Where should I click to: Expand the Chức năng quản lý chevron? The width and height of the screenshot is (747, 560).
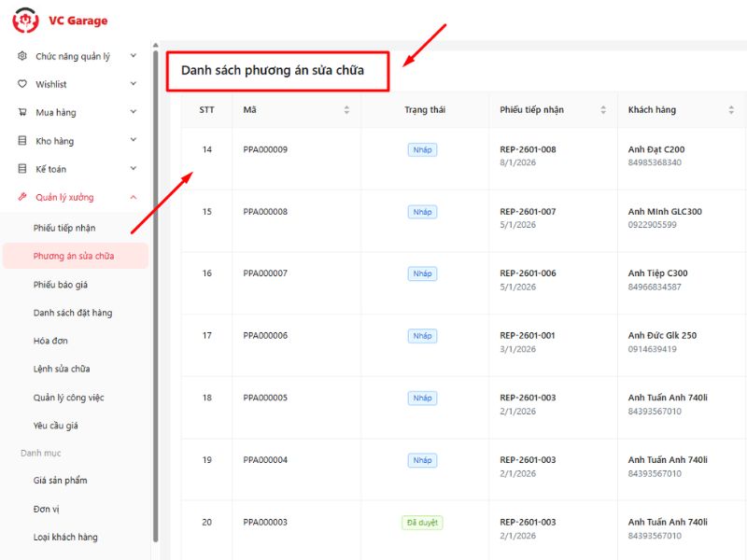(x=134, y=56)
